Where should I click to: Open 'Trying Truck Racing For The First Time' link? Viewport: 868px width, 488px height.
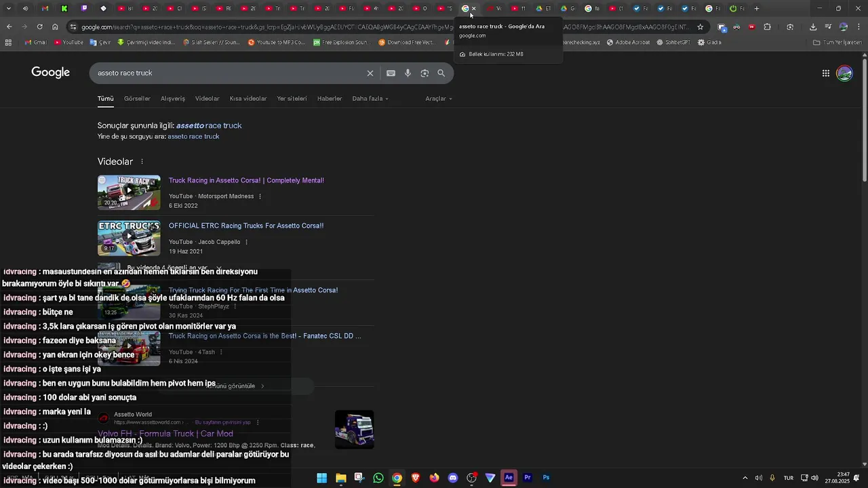click(253, 290)
